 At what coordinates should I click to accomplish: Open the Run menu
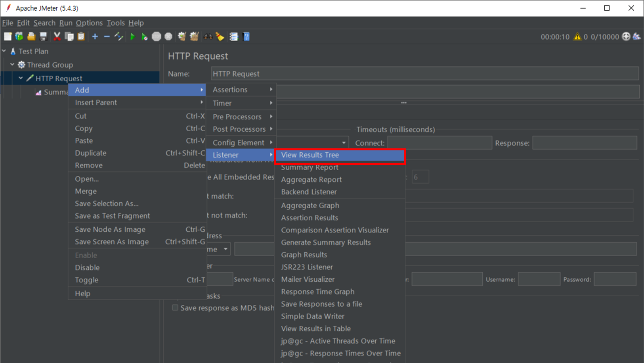pos(66,23)
